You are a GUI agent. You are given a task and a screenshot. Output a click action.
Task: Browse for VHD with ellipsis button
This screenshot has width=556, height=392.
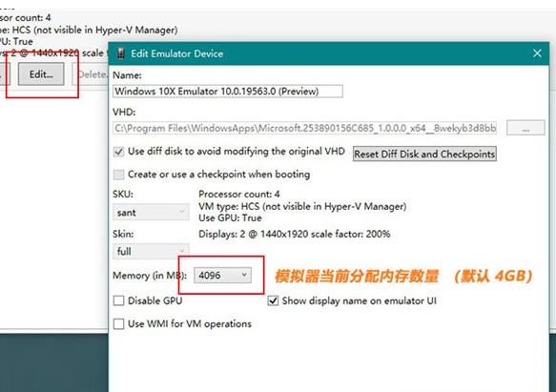525,128
